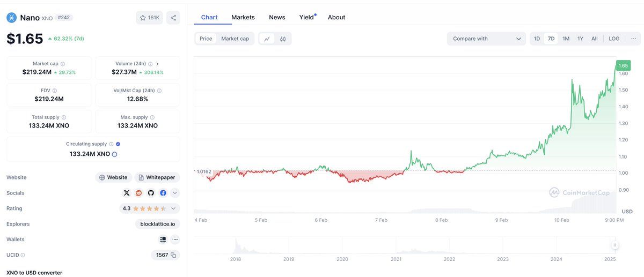Click the second wallet icon
This screenshot has width=644, height=277.
tap(175, 239)
